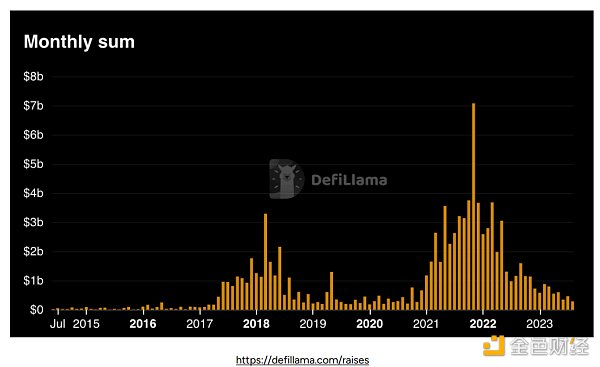Select the early 2018 peak bar above $3b

pos(266,261)
